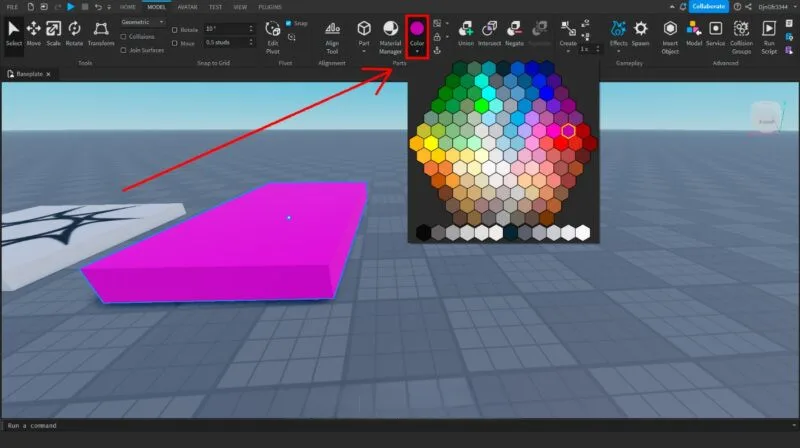
Task: Pick the black hexagon in grayscale row
Action: [x=423, y=233]
